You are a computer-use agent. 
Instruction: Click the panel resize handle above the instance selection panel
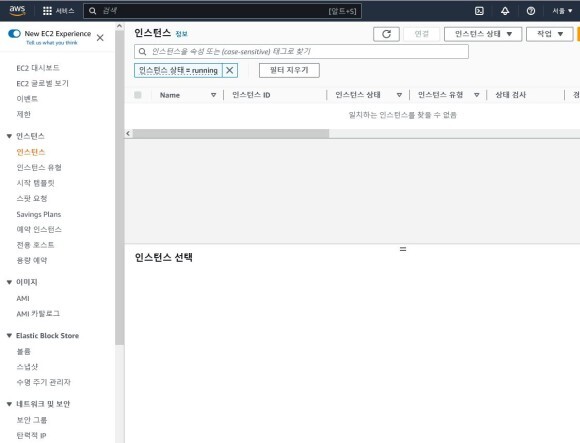click(403, 249)
